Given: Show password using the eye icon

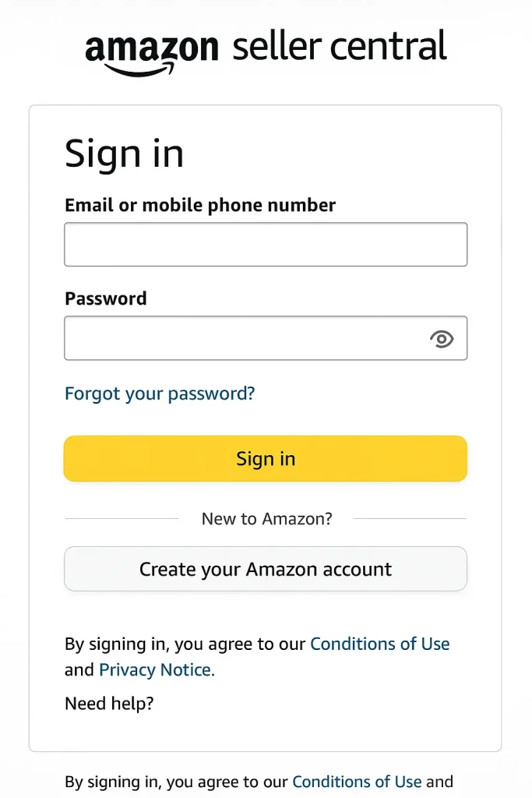Looking at the screenshot, I should (x=442, y=338).
